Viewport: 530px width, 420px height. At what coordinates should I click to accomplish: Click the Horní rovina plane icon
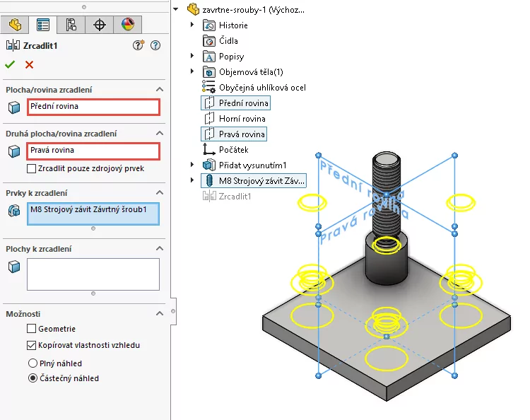[209, 118]
